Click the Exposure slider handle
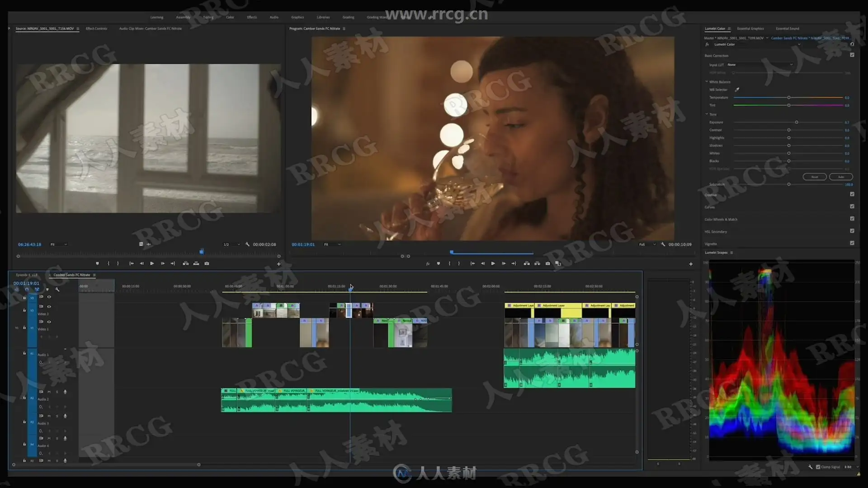The height and width of the screenshot is (488, 868). [797, 122]
